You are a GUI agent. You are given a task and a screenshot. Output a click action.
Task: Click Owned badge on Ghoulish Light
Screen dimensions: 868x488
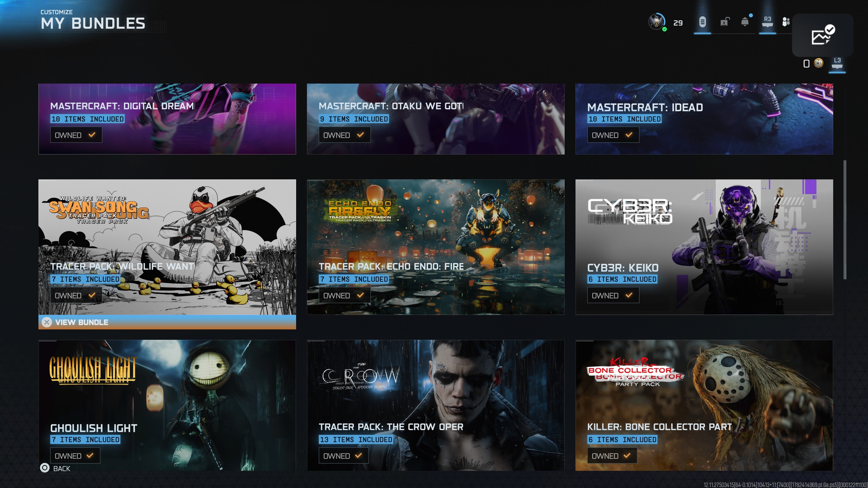pyautogui.click(x=75, y=456)
